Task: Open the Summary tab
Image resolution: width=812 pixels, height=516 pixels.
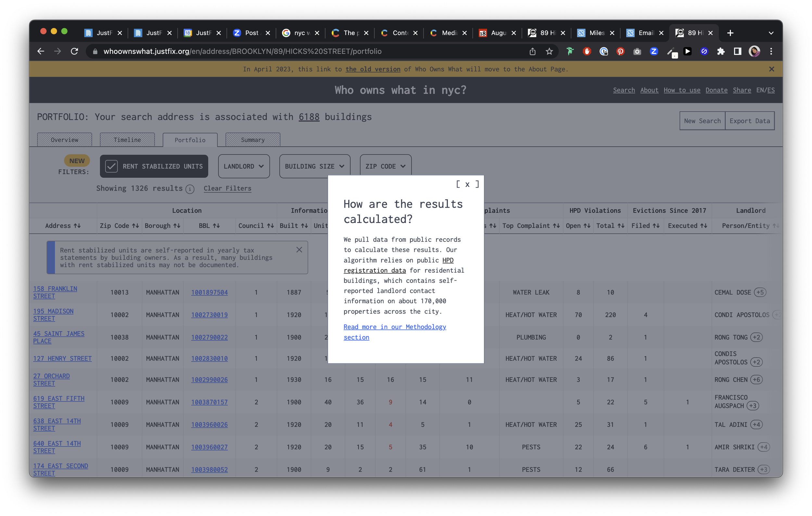Action: pos(253,140)
